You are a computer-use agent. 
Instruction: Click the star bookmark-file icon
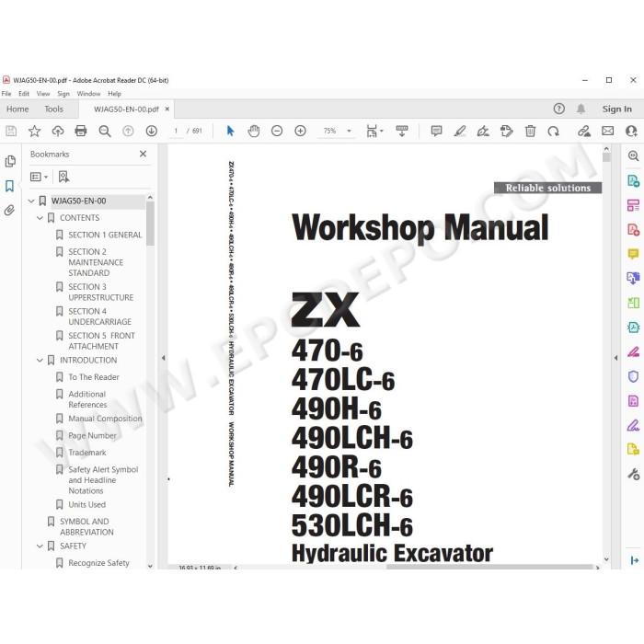click(35, 131)
